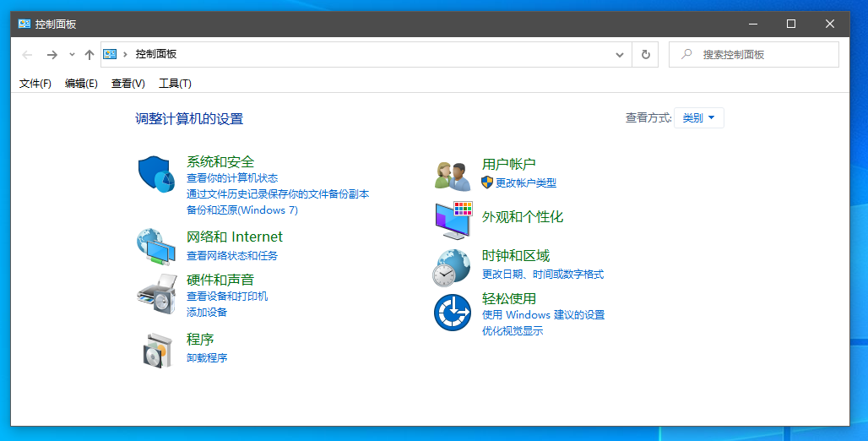Open the 编辑(E) menu
868x441 pixels.
point(81,84)
